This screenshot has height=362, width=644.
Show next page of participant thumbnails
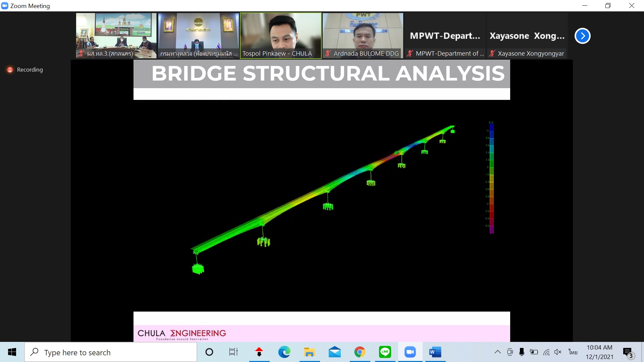coord(582,36)
